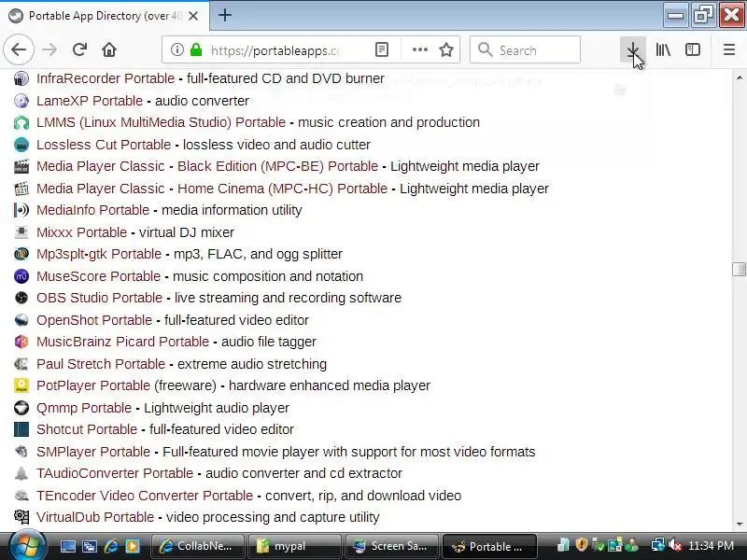Click the 11:34 PM system clock
Image resolution: width=747 pixels, height=560 pixels.
coord(711,546)
